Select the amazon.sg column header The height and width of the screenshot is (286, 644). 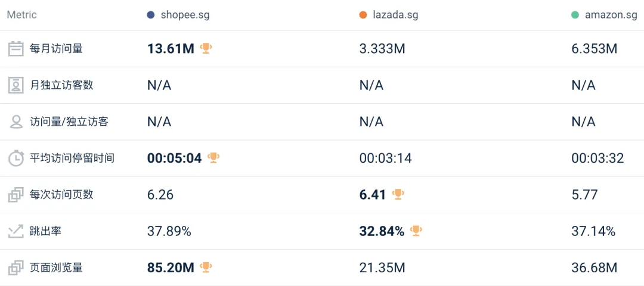tap(611, 15)
